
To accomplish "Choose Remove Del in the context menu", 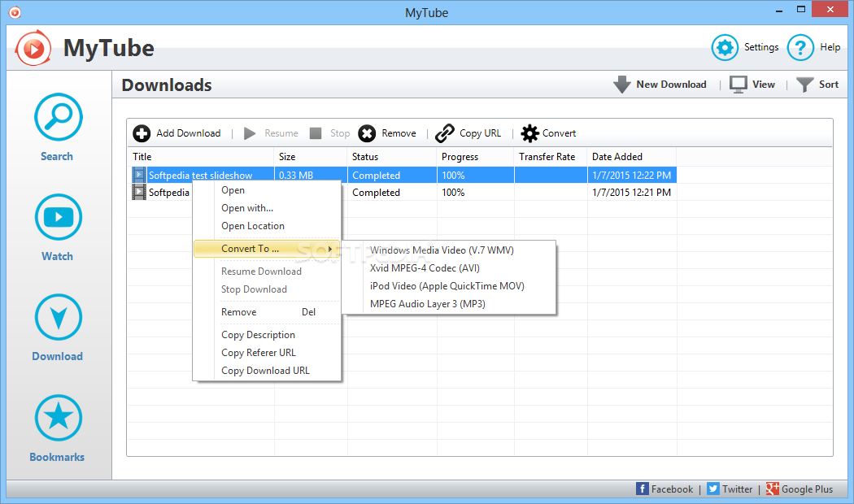I will click(268, 312).
